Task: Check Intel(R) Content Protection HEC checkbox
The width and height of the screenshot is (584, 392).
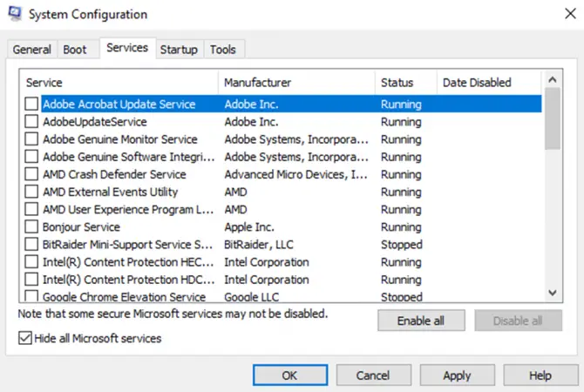Action: click(31, 261)
